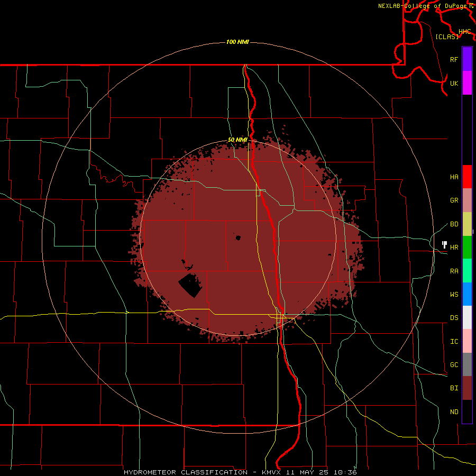Click the HR legend label
The height and width of the screenshot is (476, 476).
click(454, 248)
